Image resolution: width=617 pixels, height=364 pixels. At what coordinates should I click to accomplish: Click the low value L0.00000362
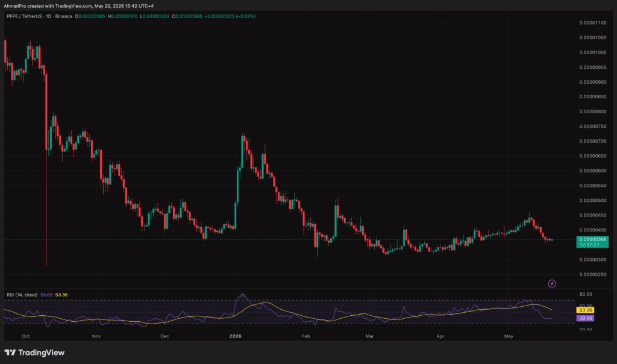(x=155, y=16)
